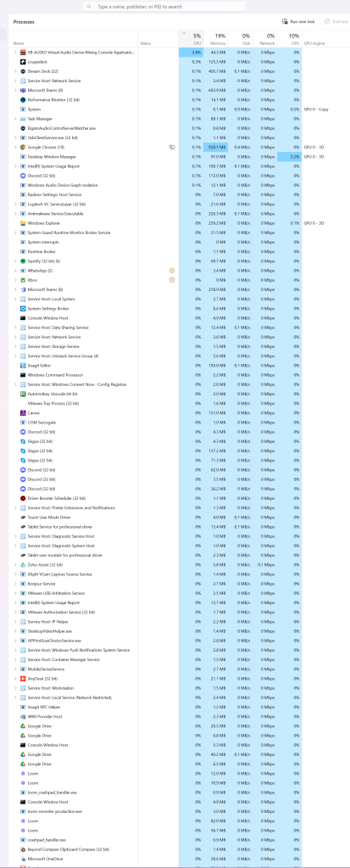Click the VB-AUDIO Virtual Audio Device icon
The image size is (350, 868).
23,52
